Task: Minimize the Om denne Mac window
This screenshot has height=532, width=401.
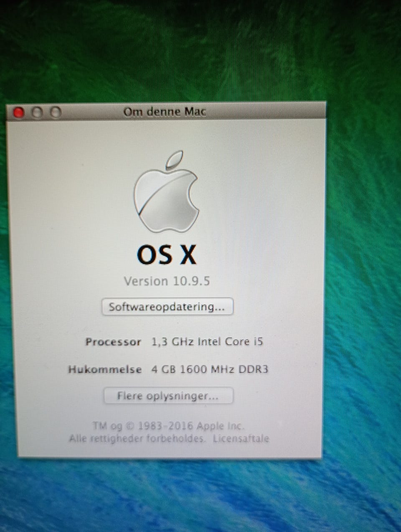Action: 37,113
